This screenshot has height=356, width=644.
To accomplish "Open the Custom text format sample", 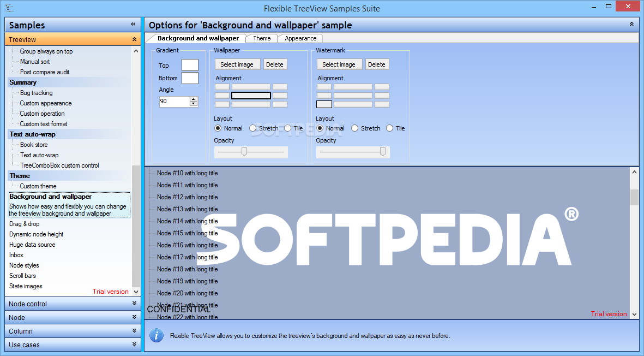I will click(x=44, y=124).
